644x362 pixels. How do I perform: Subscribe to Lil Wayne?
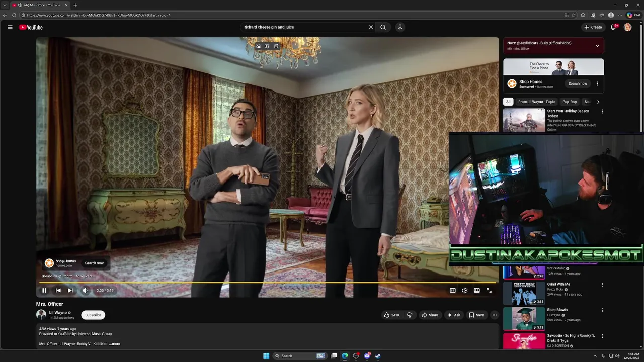click(x=93, y=315)
